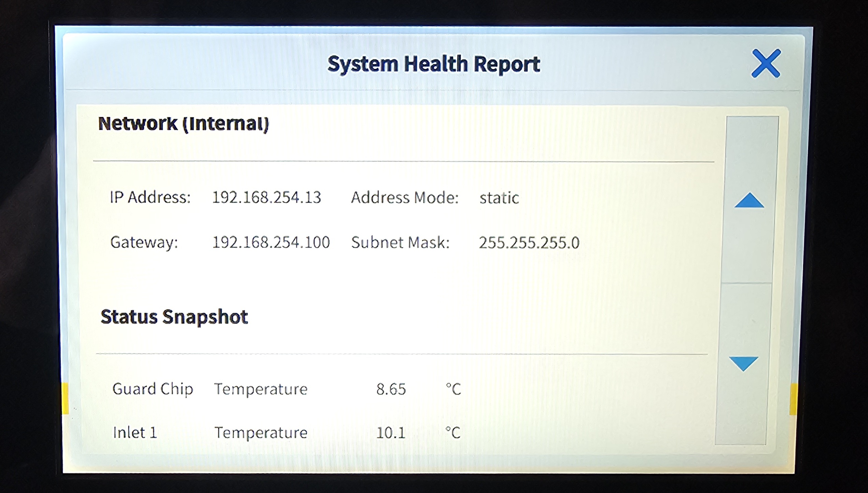868x493 pixels.
Task: Select the Gateway value 192.168.254.100
Action: 271,242
